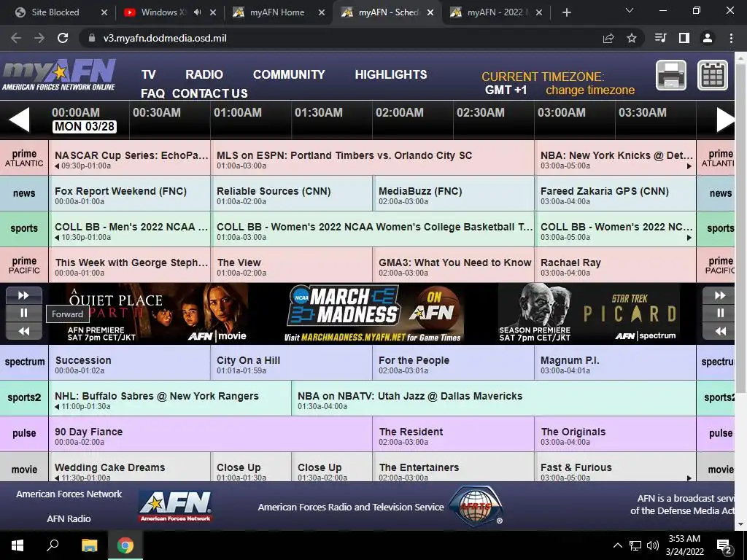Image resolution: width=747 pixels, height=560 pixels.
Task: Click the prime ATLANTIC channel label on left
Action: pyautogui.click(x=24, y=158)
